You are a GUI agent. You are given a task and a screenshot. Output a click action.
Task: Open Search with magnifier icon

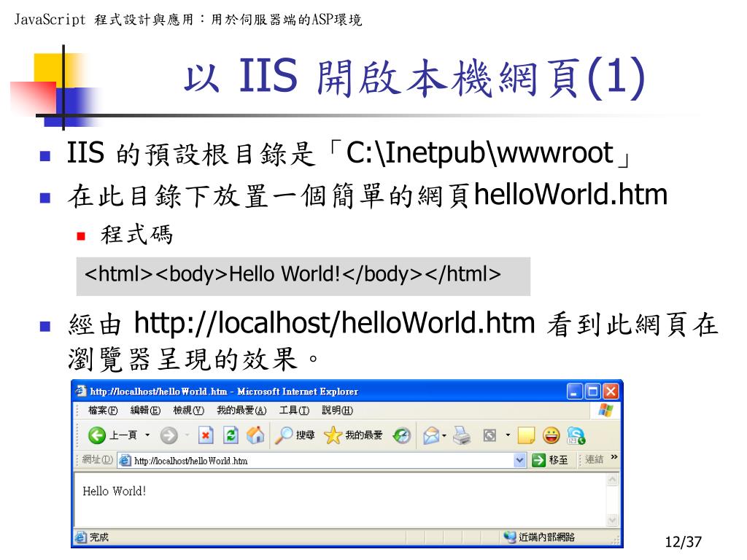tap(284, 435)
